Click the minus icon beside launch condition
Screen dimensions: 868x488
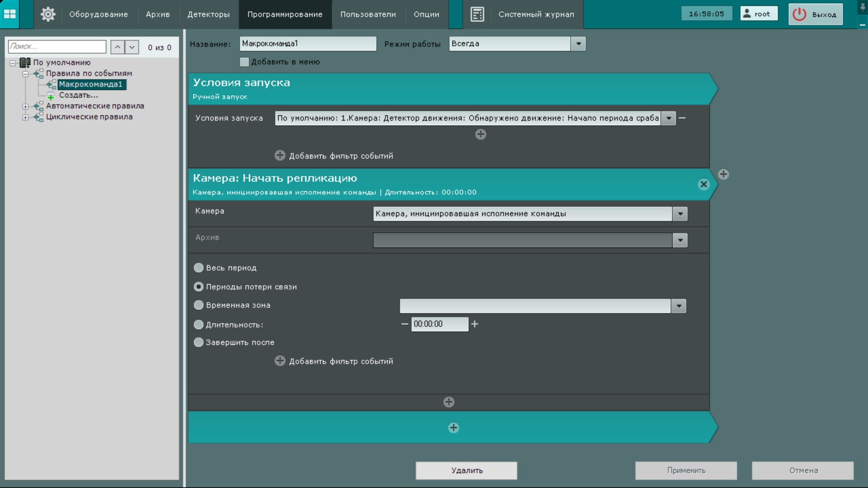(683, 118)
